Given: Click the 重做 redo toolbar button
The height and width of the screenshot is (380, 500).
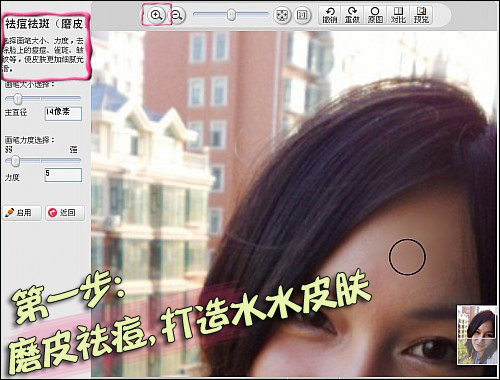Looking at the screenshot, I should [352, 15].
